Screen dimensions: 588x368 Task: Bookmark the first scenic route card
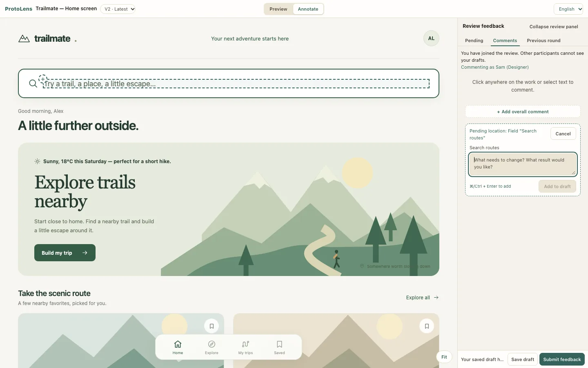(212, 326)
